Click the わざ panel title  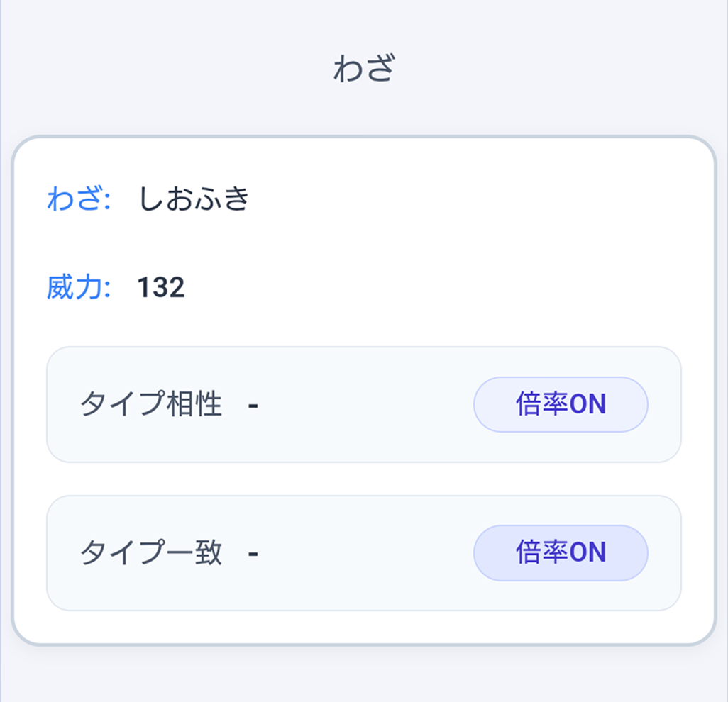[x=364, y=67]
